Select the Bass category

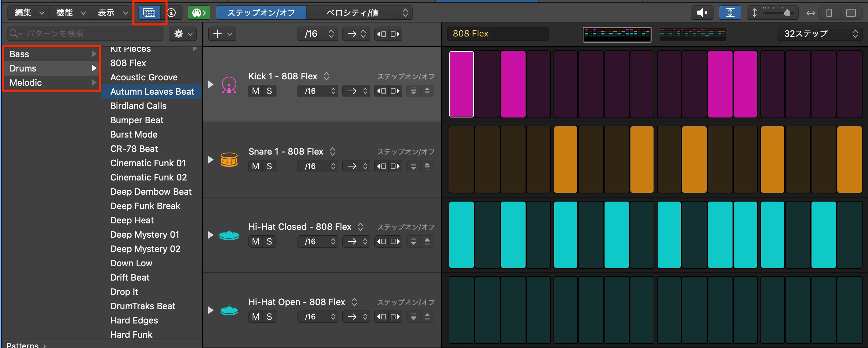tap(52, 54)
